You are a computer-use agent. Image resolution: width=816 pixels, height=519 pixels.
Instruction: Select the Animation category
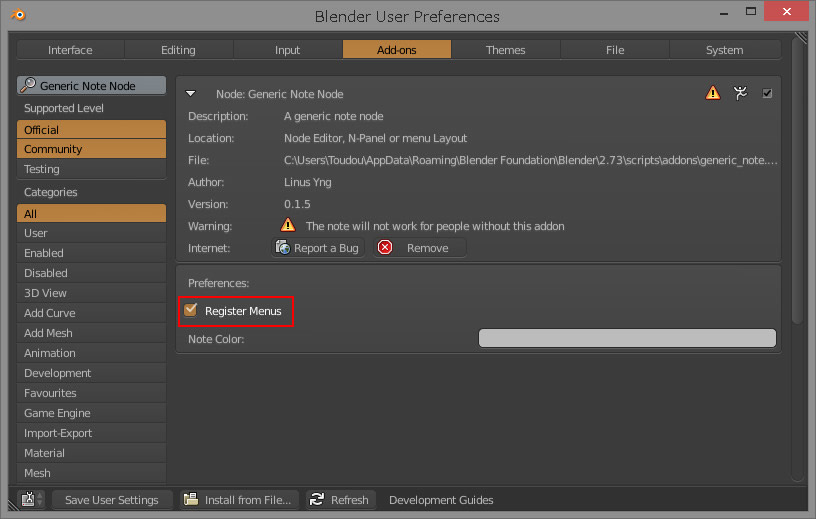coord(92,353)
